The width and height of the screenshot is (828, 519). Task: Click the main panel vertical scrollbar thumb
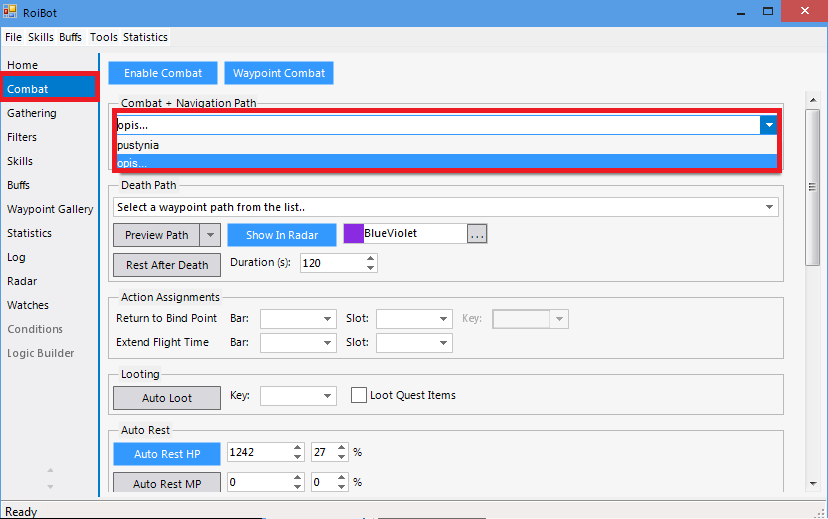coord(813,187)
